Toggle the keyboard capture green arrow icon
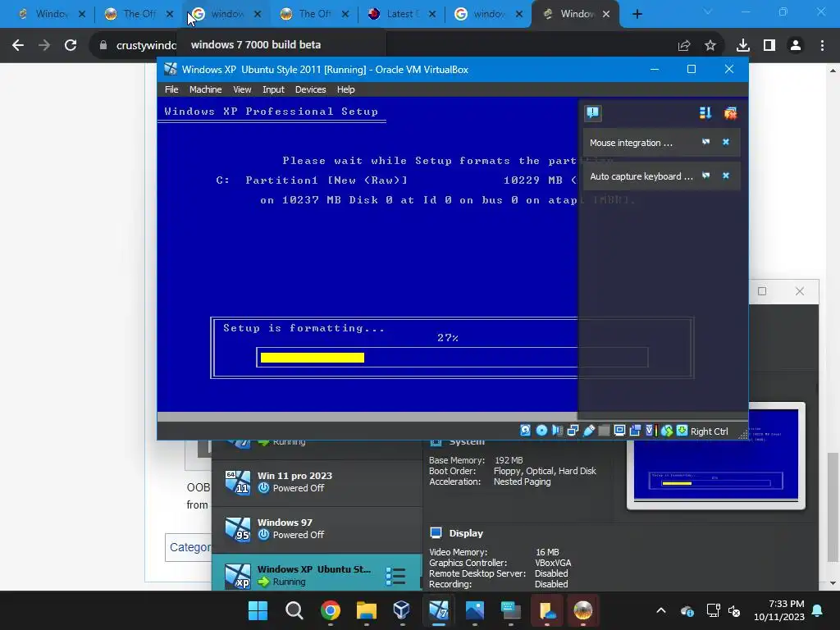 [682, 430]
